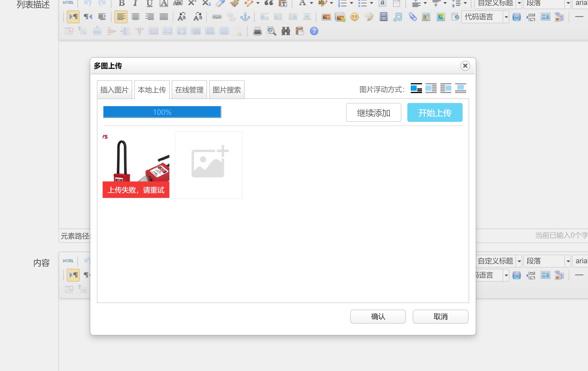Screen dimensions: 588x371
Task: Click the 开始上传 button
Action: coord(435,113)
